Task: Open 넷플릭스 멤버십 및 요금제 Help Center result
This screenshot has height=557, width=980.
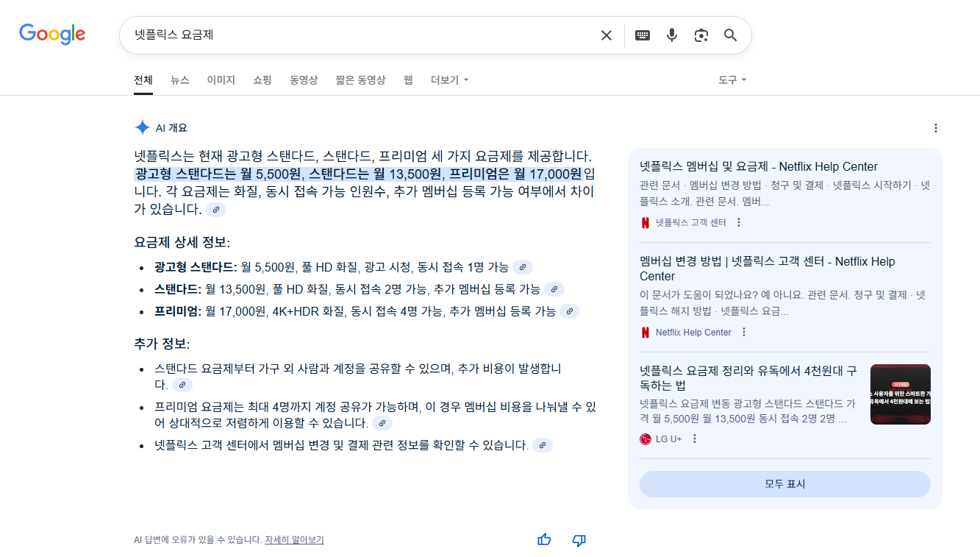Action: pos(759,166)
